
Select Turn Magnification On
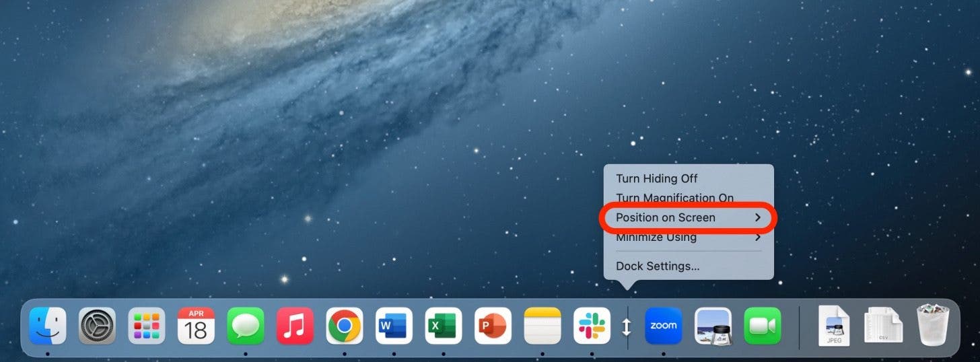(674, 198)
